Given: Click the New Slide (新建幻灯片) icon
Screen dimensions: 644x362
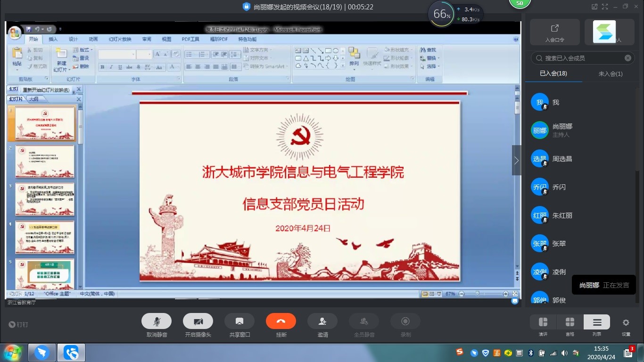Looking at the screenshot, I should click(x=61, y=53).
